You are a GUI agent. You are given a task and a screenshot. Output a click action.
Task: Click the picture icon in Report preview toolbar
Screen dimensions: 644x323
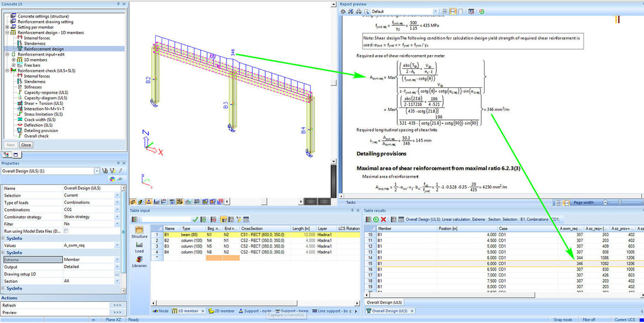click(x=471, y=12)
